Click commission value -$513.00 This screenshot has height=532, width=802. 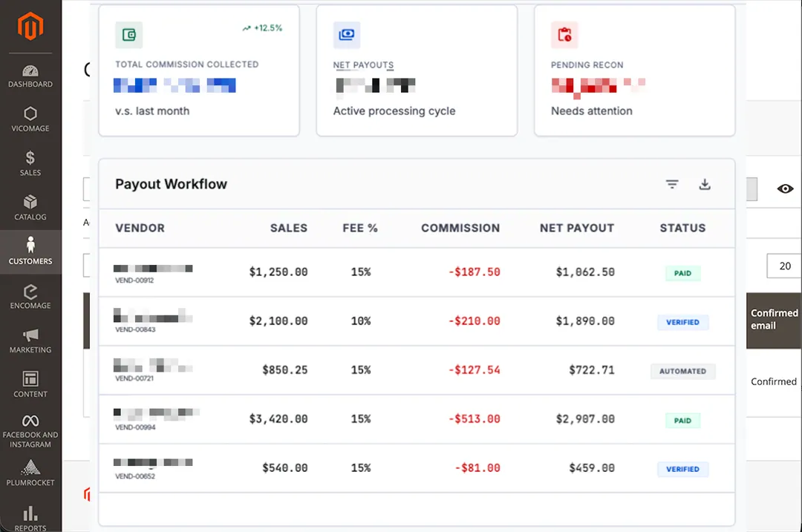[x=474, y=419]
